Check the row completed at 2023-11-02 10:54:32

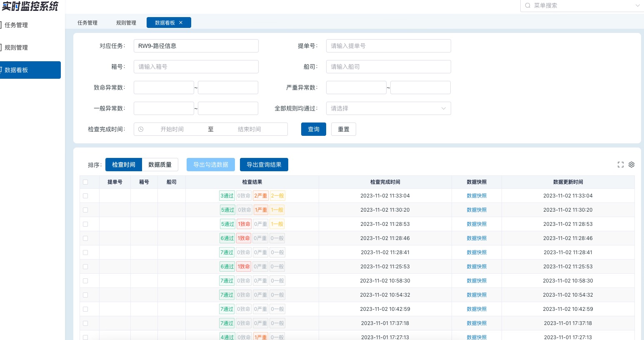(85, 295)
